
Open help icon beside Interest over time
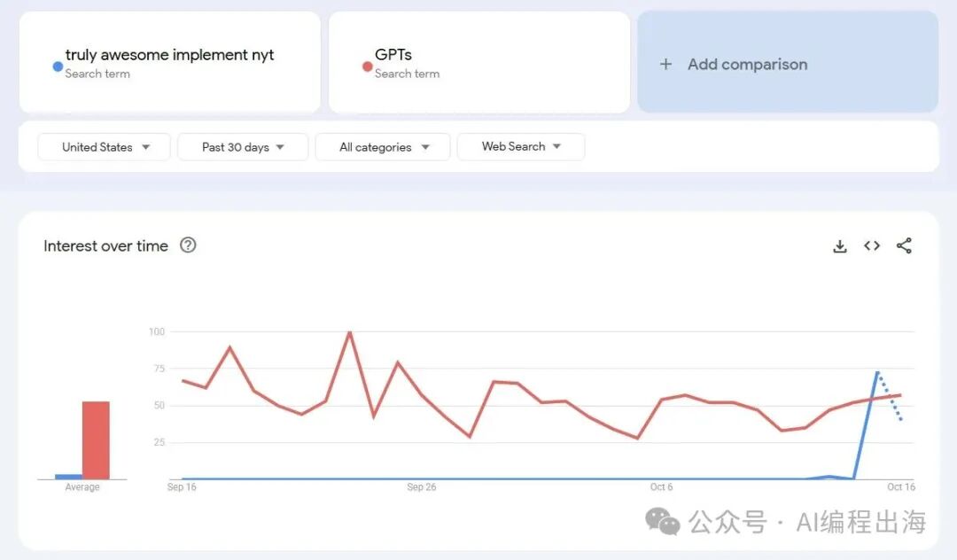tap(188, 245)
